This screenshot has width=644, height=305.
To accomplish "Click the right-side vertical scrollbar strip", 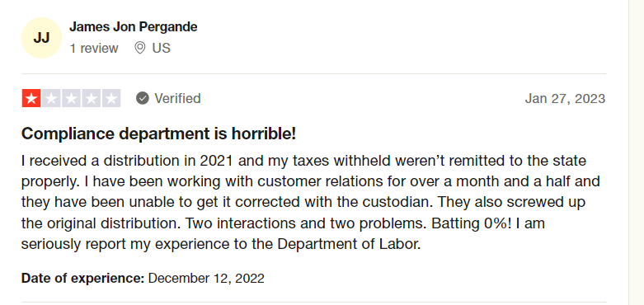I will pyautogui.click(x=637, y=152).
